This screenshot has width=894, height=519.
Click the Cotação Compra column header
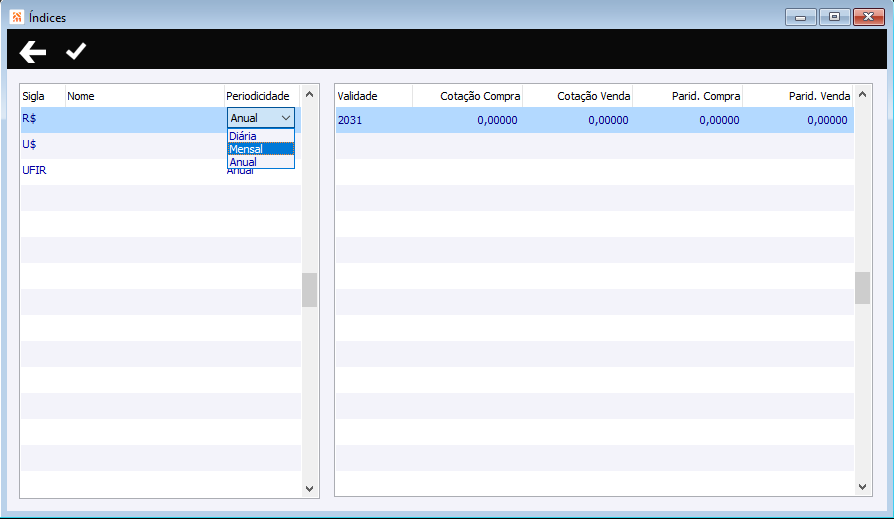468,96
